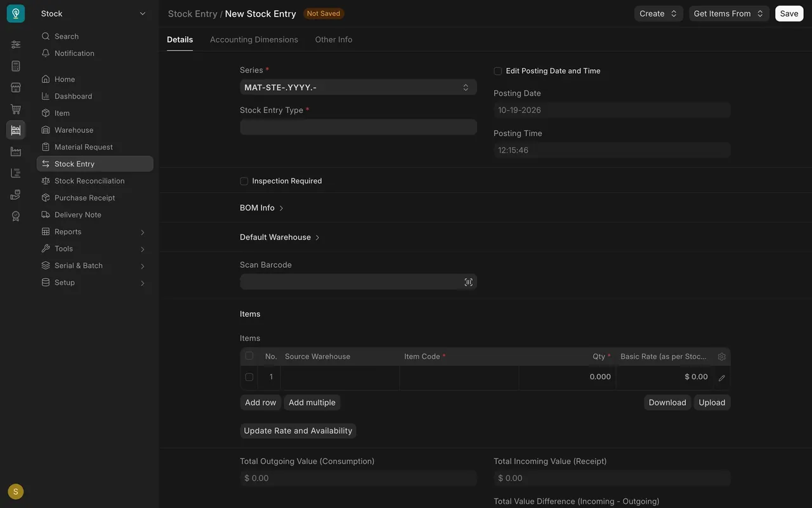
Task: Open the Series dropdown MAT-STE-.YYYY.-
Action: point(358,87)
